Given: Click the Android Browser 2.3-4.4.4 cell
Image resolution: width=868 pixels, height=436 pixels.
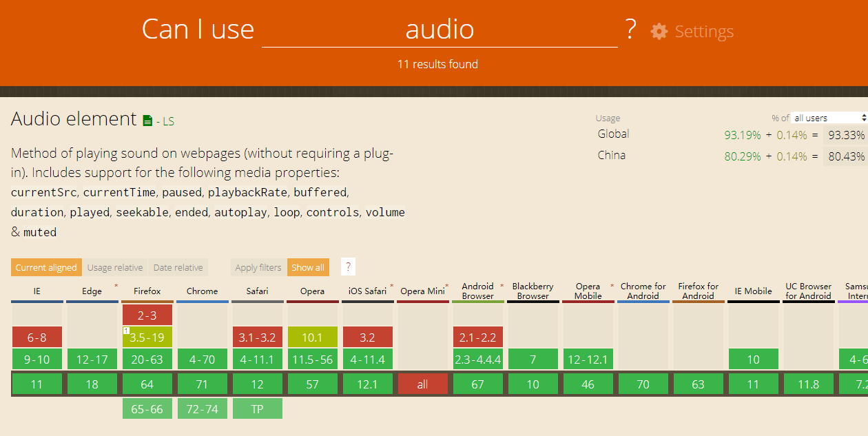Looking at the screenshot, I should [477, 359].
